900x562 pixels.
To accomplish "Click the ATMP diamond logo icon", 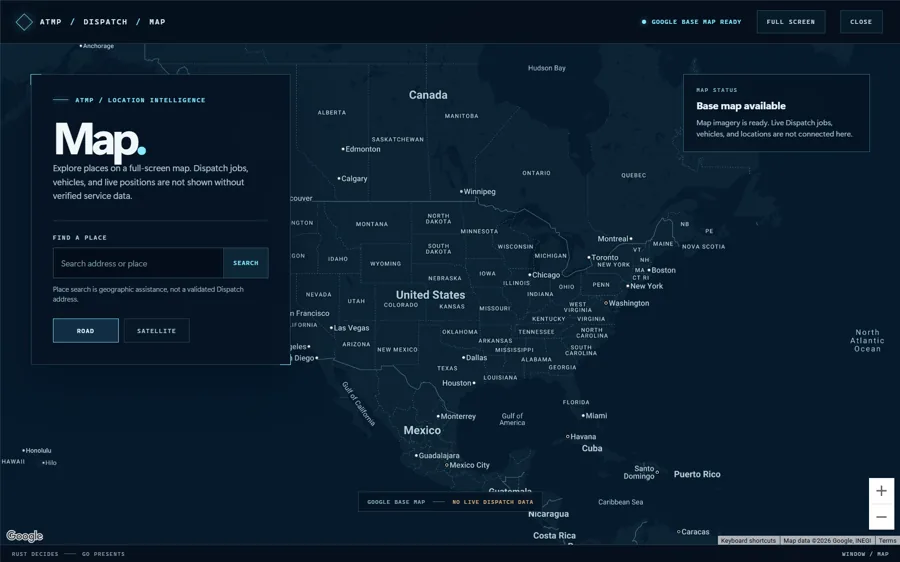I will [24, 22].
